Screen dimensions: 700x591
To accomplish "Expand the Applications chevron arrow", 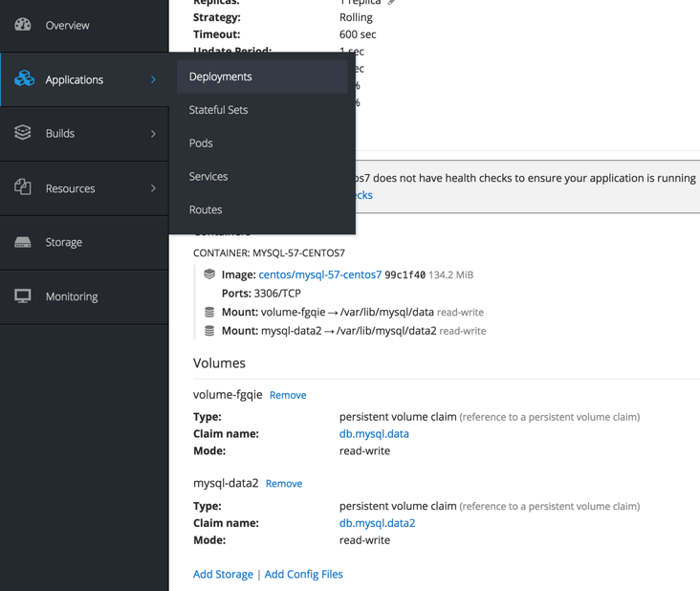I will pyautogui.click(x=153, y=79).
